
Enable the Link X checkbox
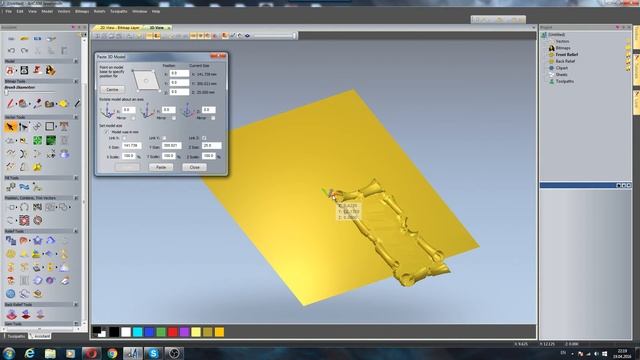point(124,138)
